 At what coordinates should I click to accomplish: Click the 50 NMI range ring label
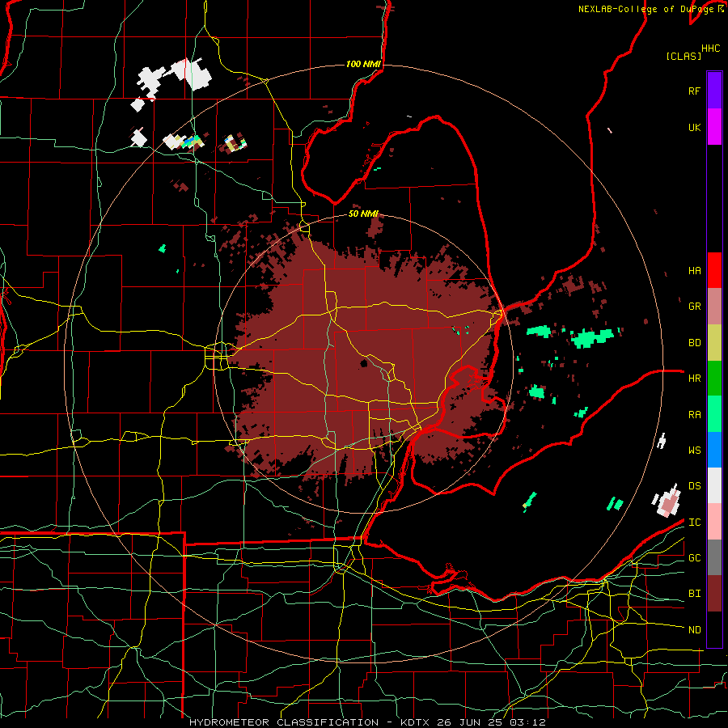(x=363, y=214)
